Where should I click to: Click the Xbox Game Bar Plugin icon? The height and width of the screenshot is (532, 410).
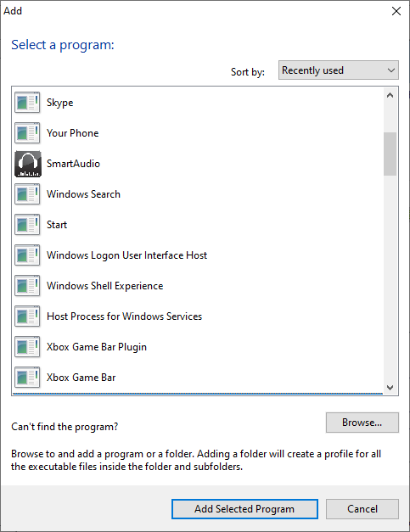coord(27,347)
